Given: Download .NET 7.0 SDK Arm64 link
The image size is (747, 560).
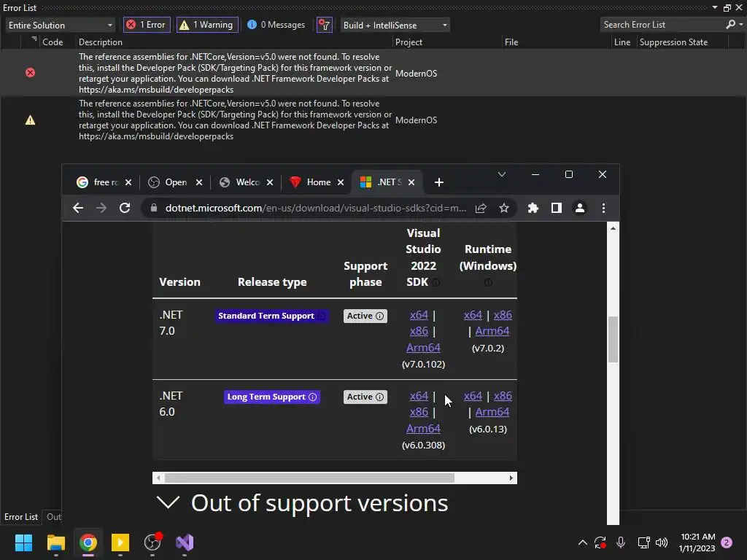Looking at the screenshot, I should pyautogui.click(x=423, y=348).
